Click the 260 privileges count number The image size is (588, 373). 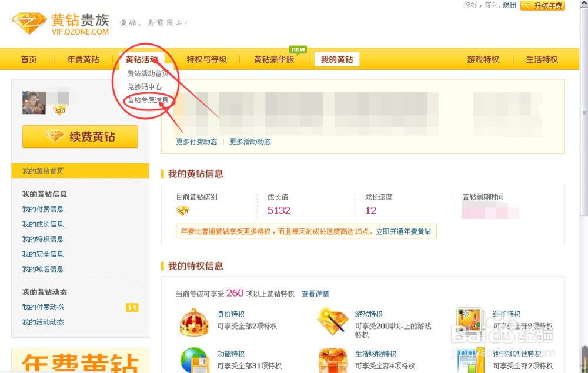(x=235, y=293)
